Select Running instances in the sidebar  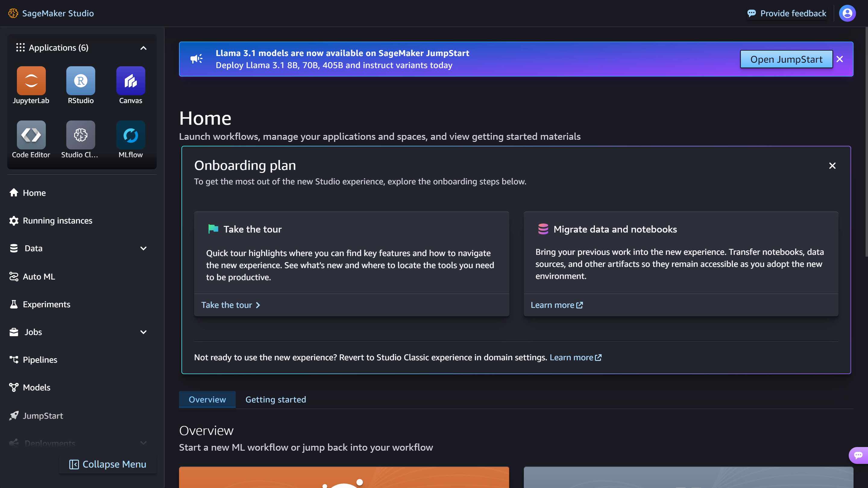[57, 221]
